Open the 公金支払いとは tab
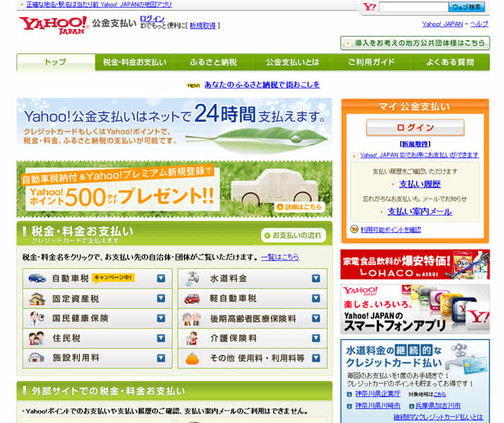Screen dimensions: 504x423 point(292,62)
